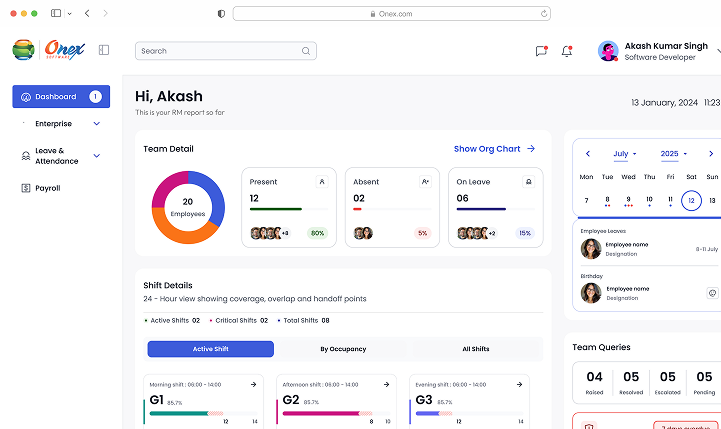Click the Search input field
This screenshot has height=429, width=721.
[218, 51]
